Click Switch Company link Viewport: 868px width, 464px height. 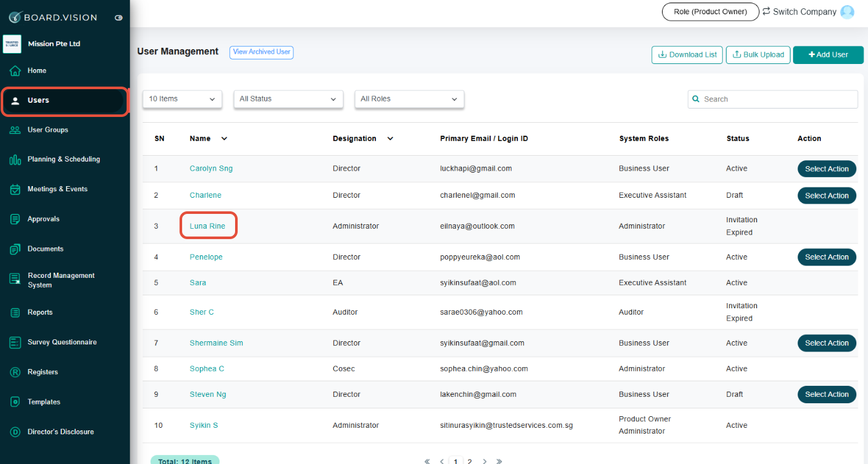point(800,12)
